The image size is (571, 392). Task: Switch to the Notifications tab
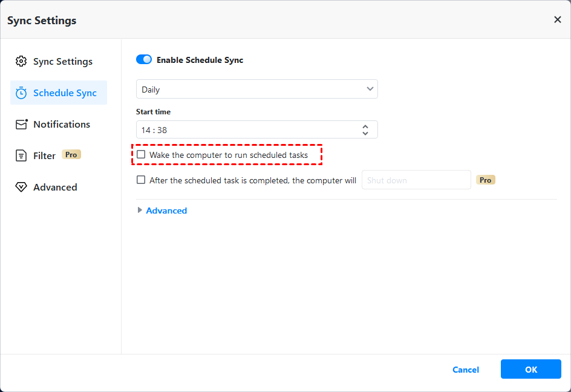click(61, 125)
